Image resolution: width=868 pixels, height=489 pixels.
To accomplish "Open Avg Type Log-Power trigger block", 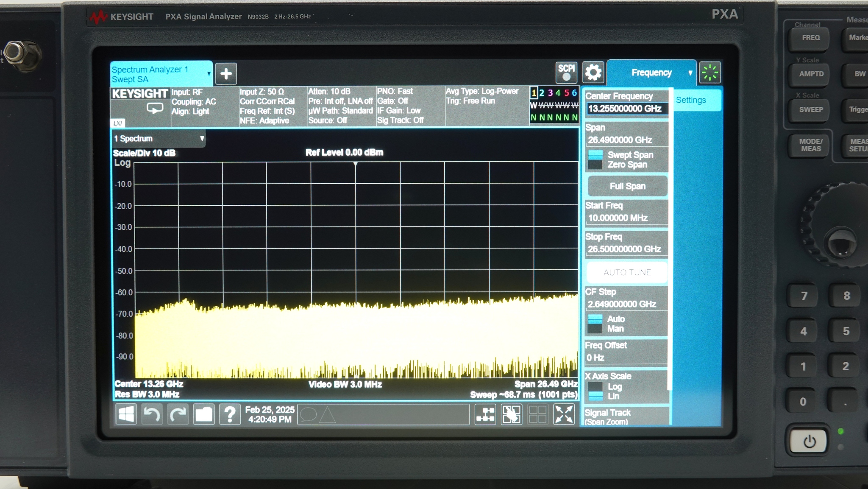I will tap(487, 106).
